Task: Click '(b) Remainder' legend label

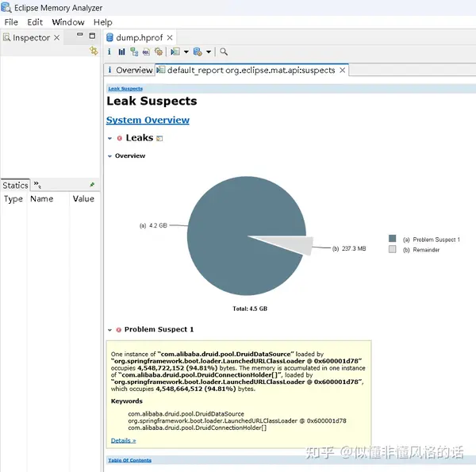Action: (421, 250)
